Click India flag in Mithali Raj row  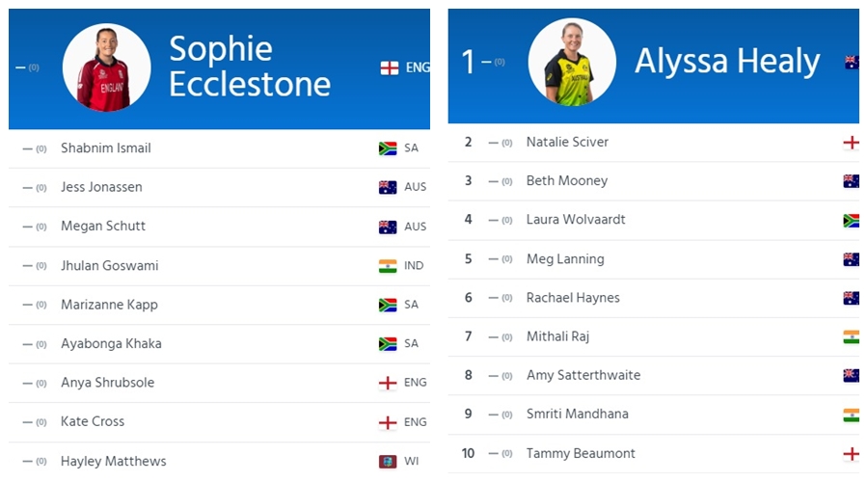(x=851, y=336)
